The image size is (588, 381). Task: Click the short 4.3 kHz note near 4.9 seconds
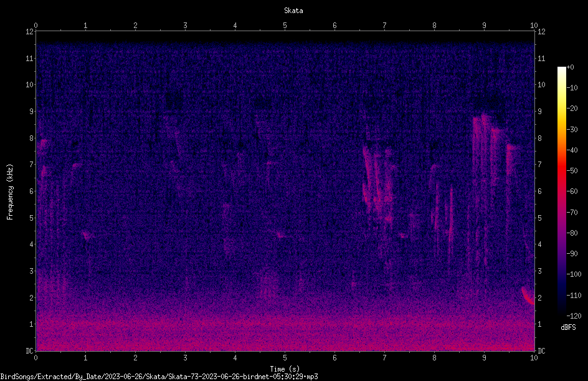(280, 235)
